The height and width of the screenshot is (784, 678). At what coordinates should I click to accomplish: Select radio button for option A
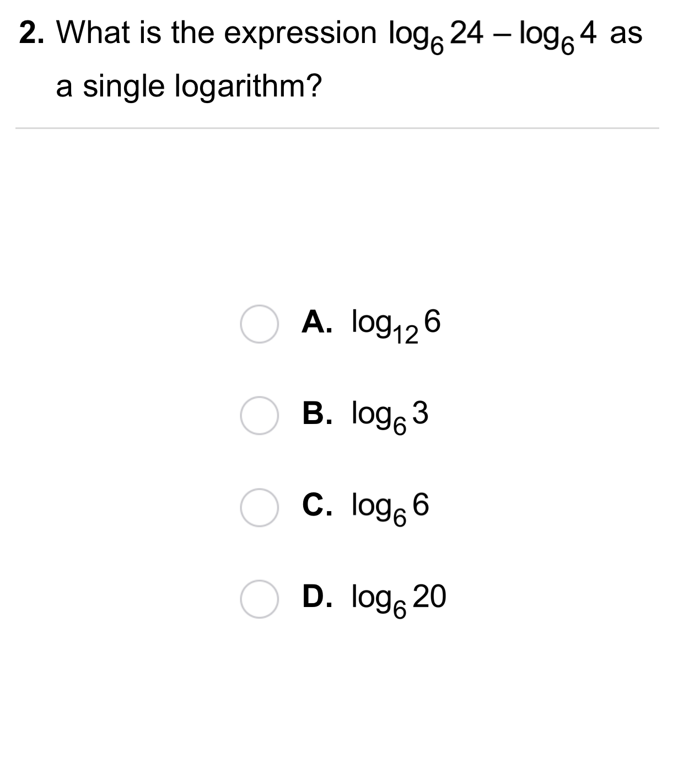point(259,324)
